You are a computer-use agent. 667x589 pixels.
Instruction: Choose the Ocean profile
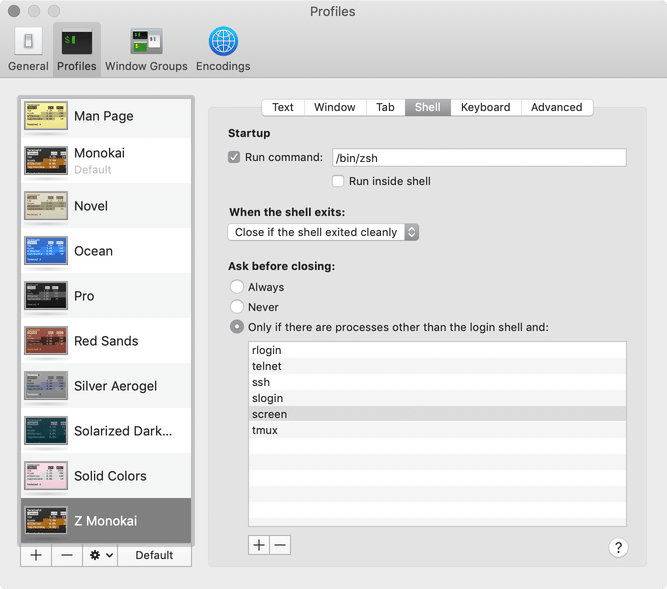coord(106,251)
